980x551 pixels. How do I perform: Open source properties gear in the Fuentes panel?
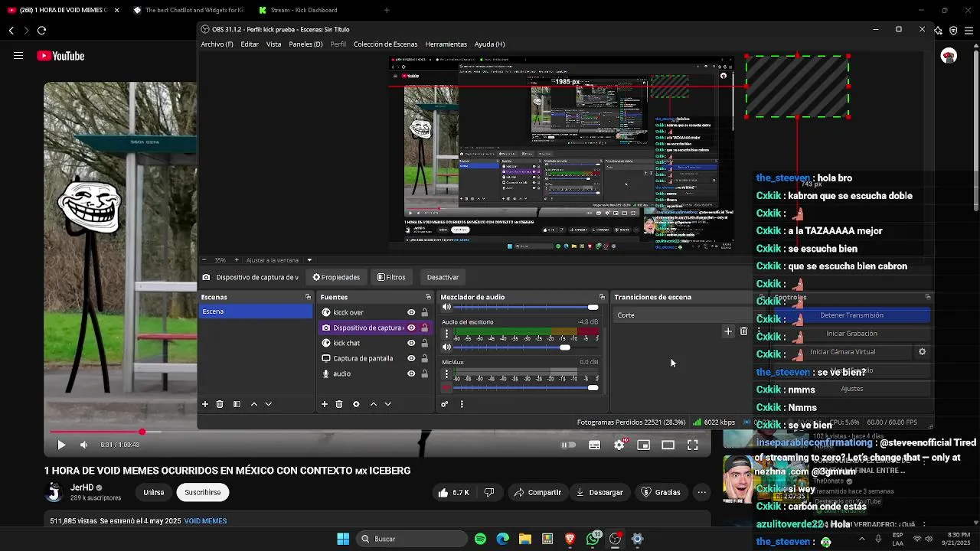pos(356,404)
